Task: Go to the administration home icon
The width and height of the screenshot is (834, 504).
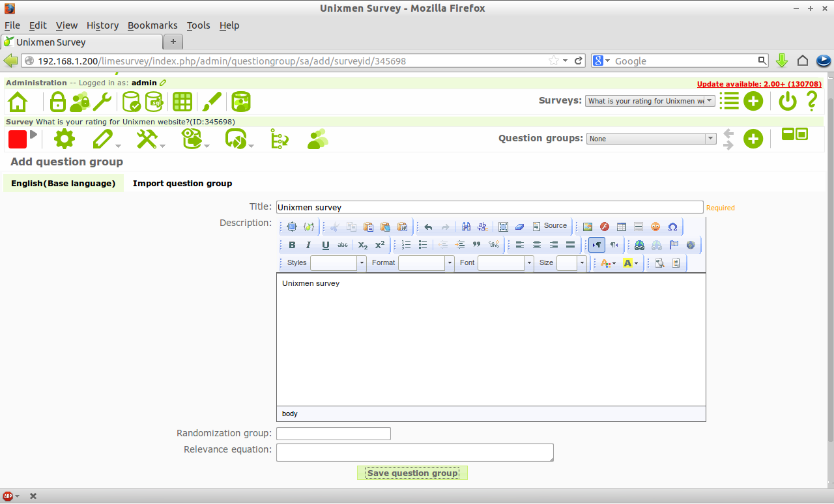Action: tap(18, 102)
